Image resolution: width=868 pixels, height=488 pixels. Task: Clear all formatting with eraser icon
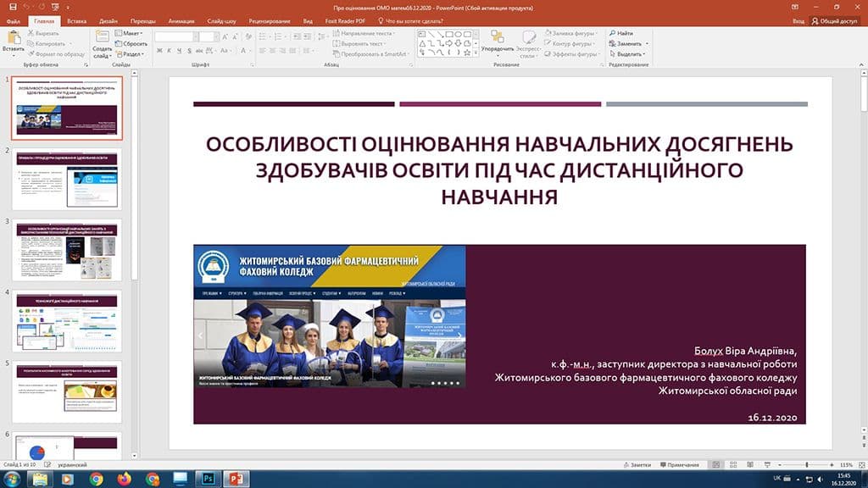pyautogui.click(x=249, y=36)
